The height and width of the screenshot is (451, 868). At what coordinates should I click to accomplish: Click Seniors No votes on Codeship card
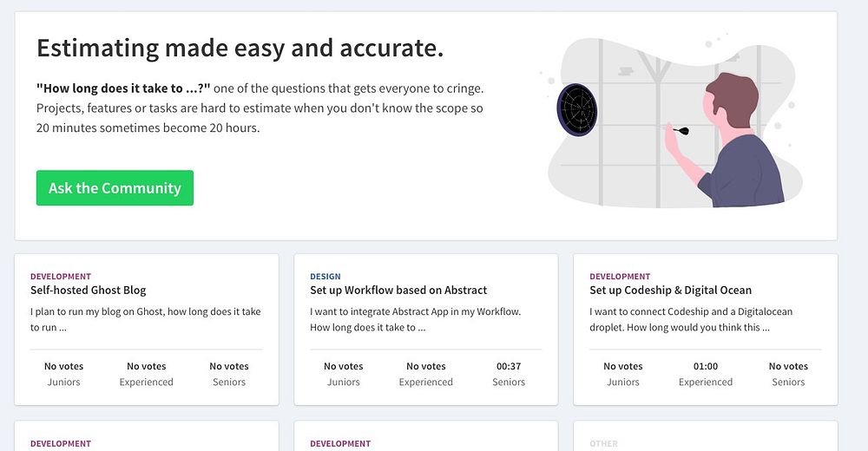coord(788,374)
